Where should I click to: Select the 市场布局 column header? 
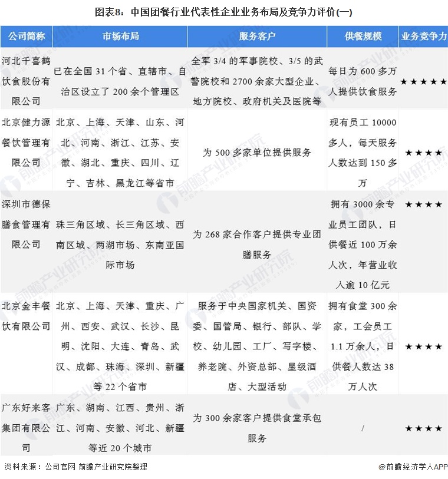tap(120, 37)
